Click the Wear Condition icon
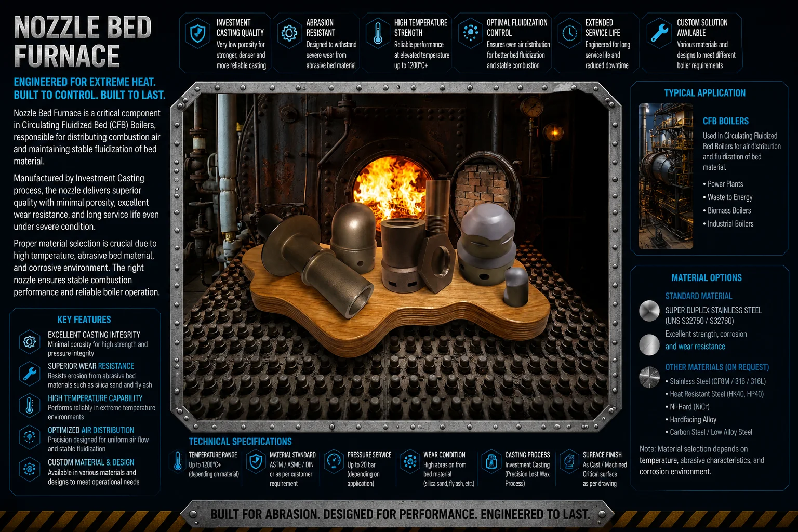Screen dimensions: 798x532 point(410,461)
